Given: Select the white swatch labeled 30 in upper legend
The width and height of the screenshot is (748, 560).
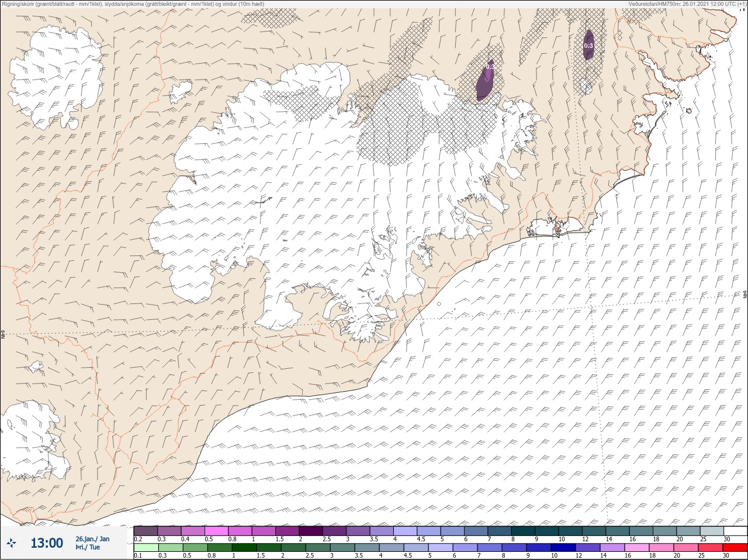Looking at the screenshot, I should [x=735, y=531].
